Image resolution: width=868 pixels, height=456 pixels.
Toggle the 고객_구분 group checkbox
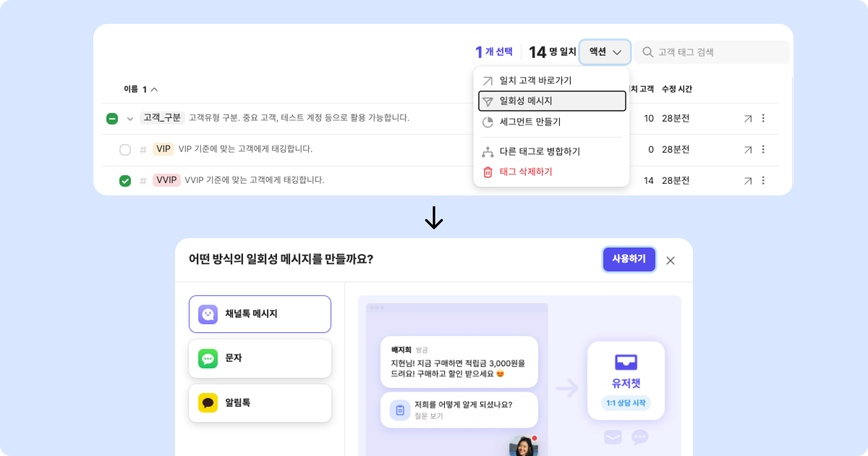point(112,118)
